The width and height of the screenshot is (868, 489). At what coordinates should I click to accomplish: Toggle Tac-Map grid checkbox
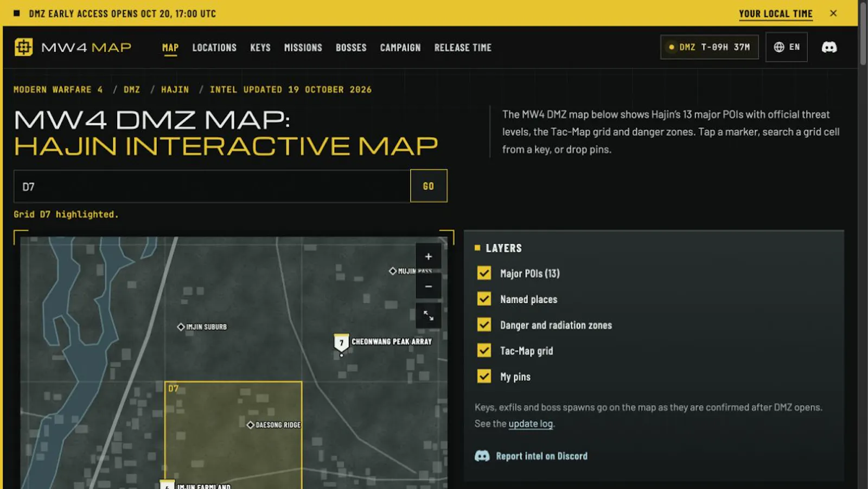[x=484, y=350]
